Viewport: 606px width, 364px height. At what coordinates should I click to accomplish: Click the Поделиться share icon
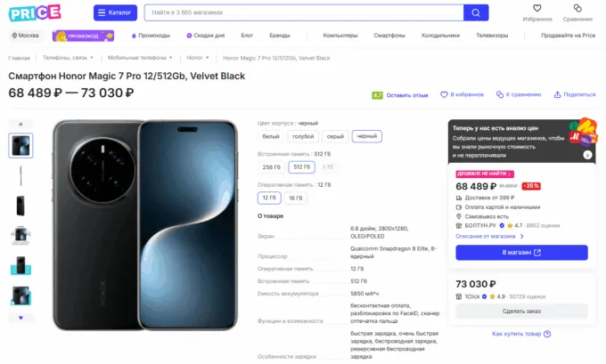[557, 94]
